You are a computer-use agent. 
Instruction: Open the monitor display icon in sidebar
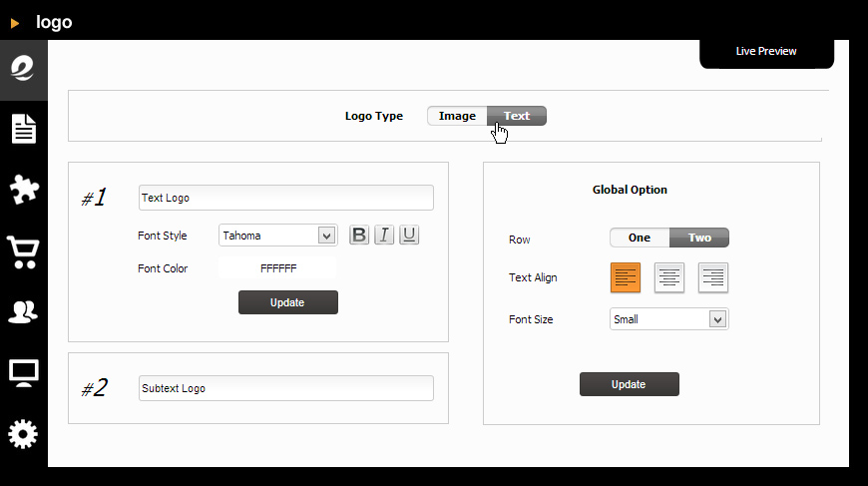point(24,373)
